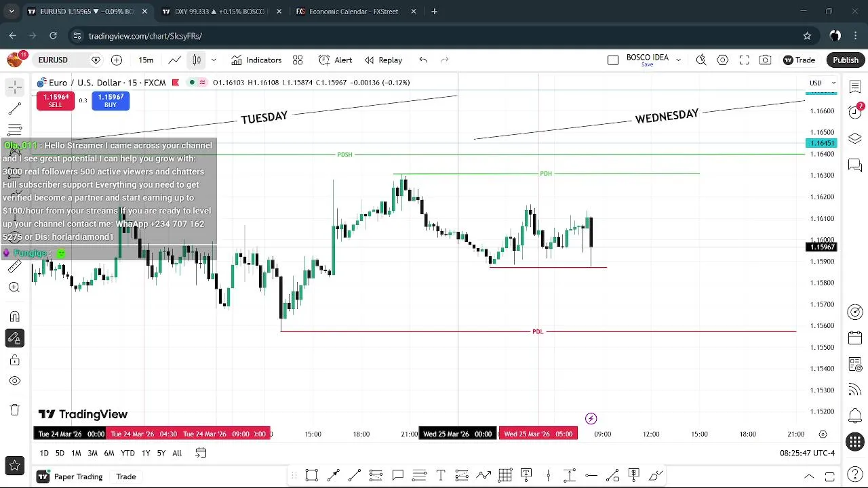Click the red SELL 1.15964 button
This screenshot has width=868, height=488.
55,100
